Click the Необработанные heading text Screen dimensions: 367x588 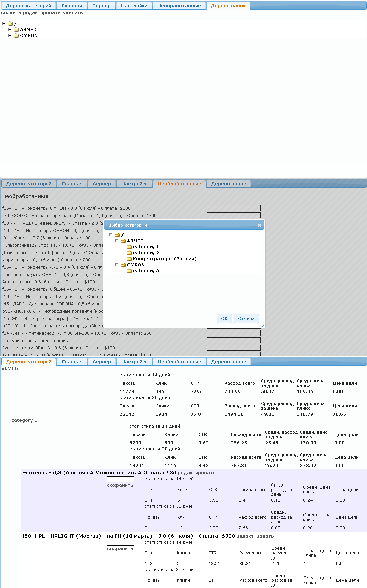[25, 196]
